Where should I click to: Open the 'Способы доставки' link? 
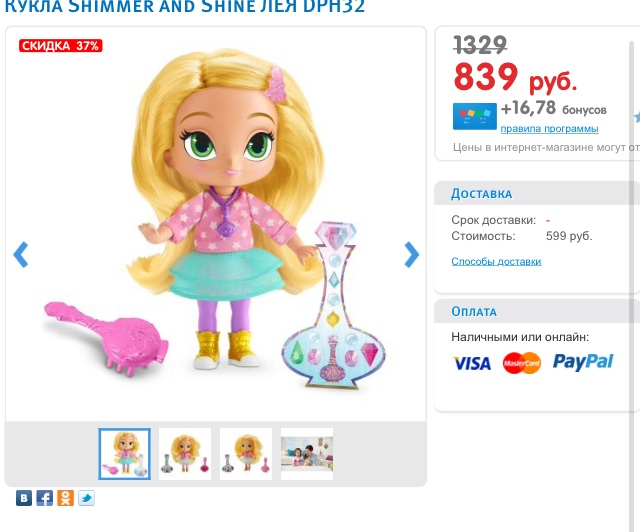[496, 261]
